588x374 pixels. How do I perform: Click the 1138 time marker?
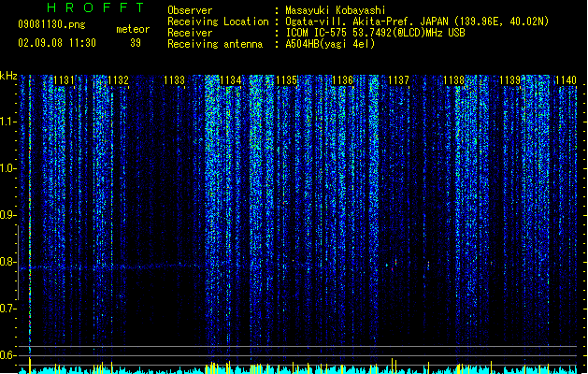[454, 80]
